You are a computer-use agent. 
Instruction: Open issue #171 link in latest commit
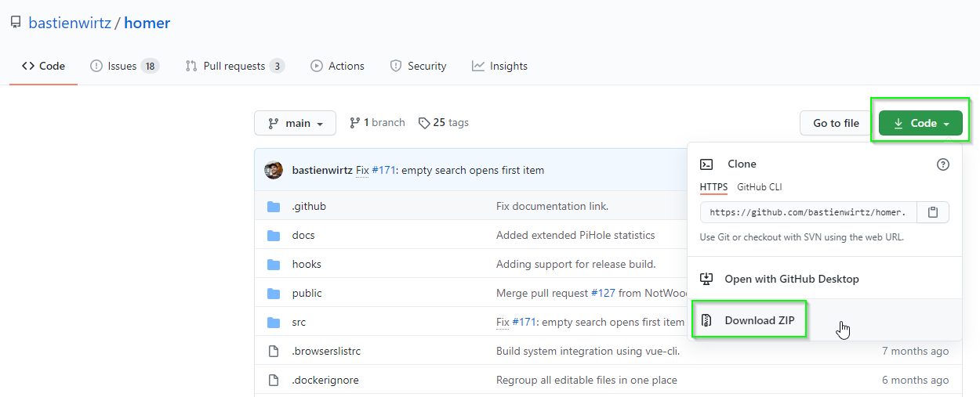(x=383, y=170)
